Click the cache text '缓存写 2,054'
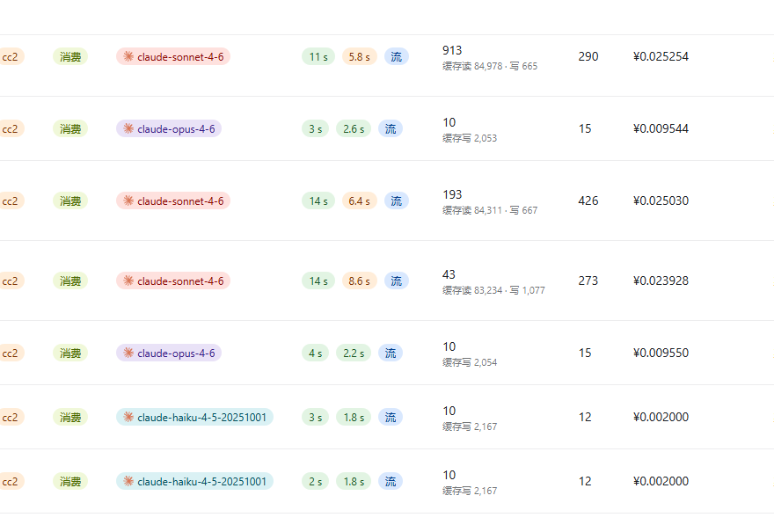This screenshot has height=532, width=774. (470, 362)
